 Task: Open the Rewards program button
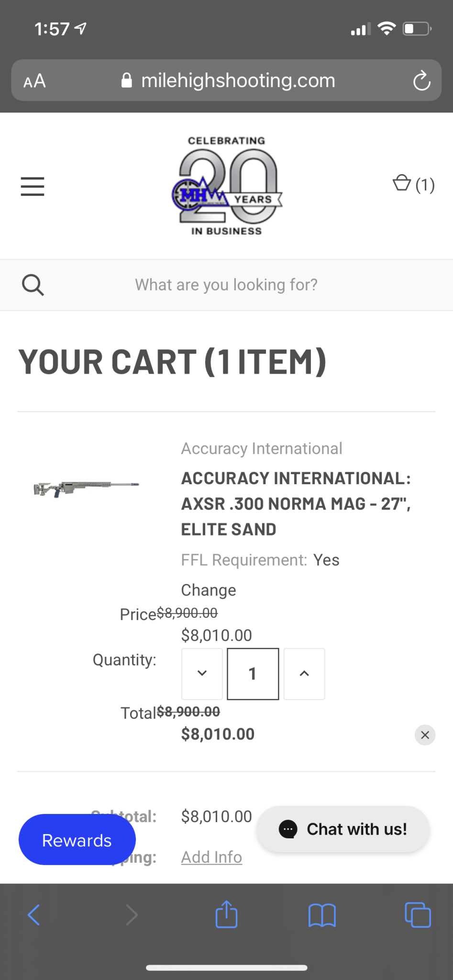tap(77, 840)
